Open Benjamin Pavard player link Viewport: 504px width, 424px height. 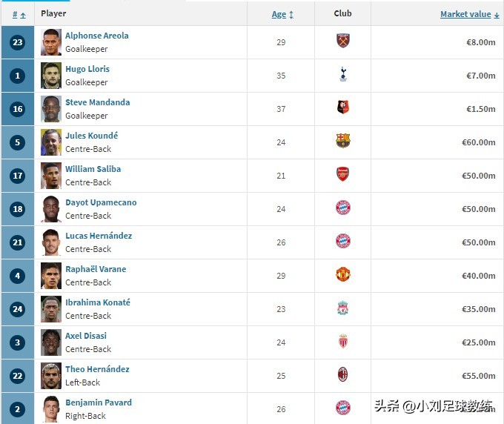(x=98, y=403)
